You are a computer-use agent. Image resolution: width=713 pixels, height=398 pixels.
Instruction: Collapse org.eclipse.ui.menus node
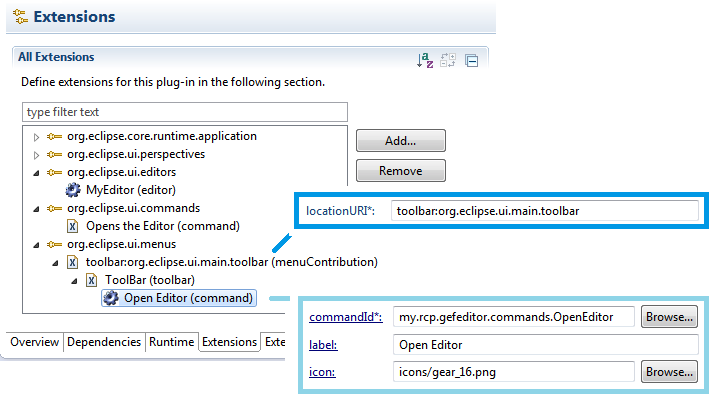pyautogui.click(x=36, y=245)
